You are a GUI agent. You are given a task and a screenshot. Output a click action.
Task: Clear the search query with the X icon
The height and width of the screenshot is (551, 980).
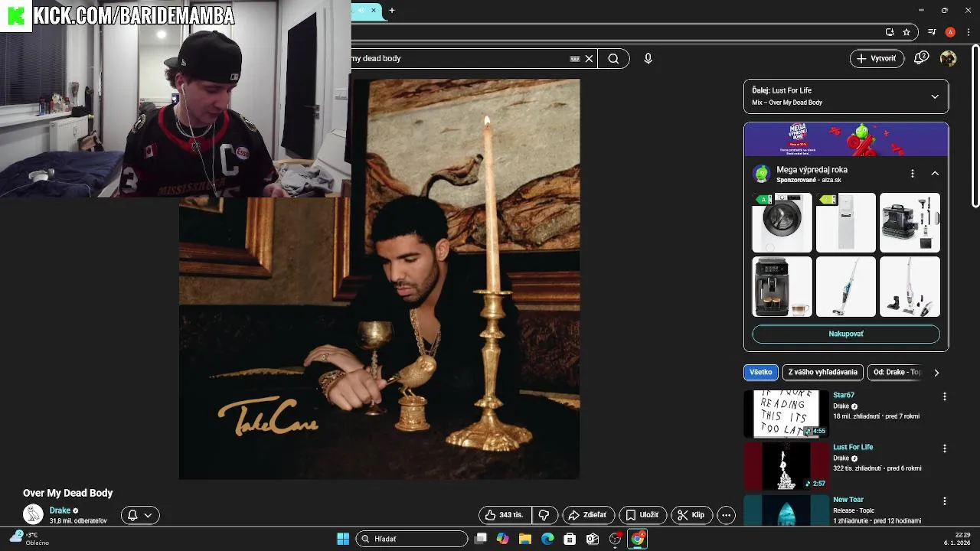(x=589, y=58)
